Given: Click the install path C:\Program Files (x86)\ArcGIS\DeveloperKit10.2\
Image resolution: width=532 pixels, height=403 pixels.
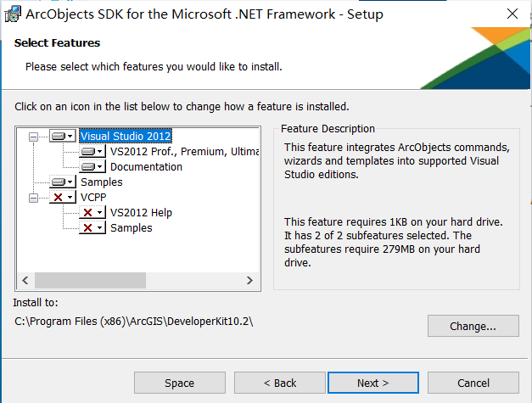Looking at the screenshot, I should tap(134, 322).
